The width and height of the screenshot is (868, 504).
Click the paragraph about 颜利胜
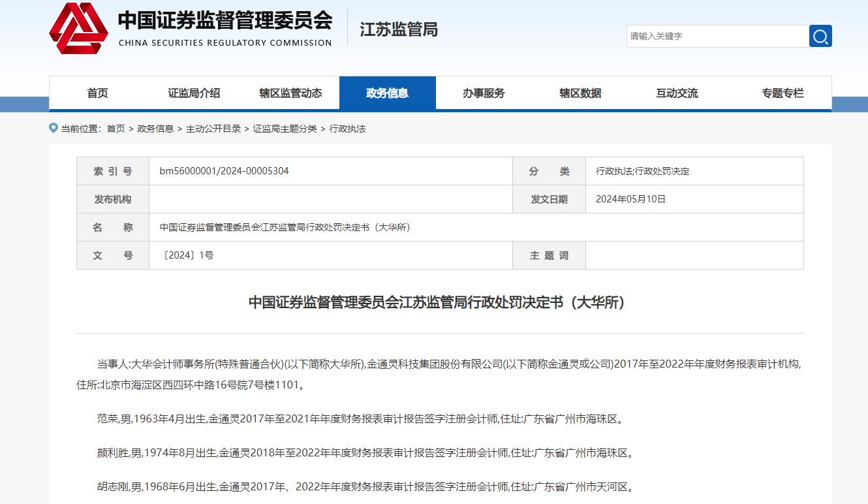[x=367, y=452]
